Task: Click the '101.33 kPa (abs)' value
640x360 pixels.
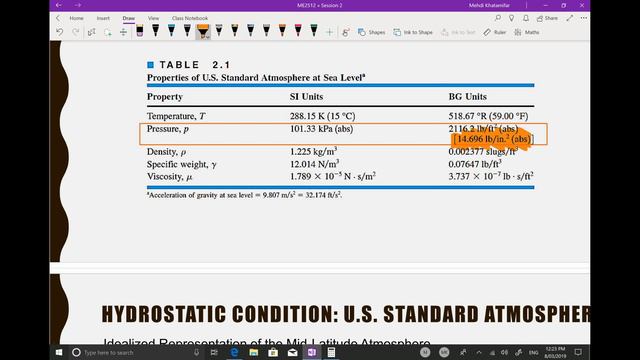Action: click(322, 129)
